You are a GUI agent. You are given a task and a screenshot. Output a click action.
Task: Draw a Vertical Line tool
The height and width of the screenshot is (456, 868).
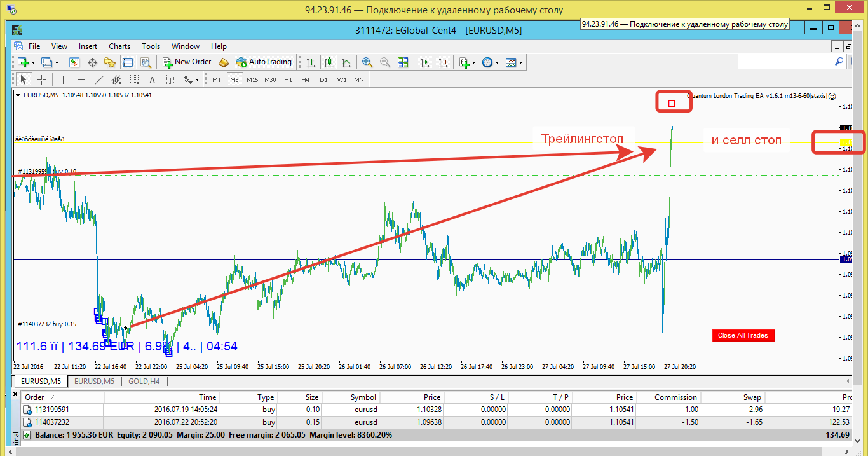(x=62, y=79)
